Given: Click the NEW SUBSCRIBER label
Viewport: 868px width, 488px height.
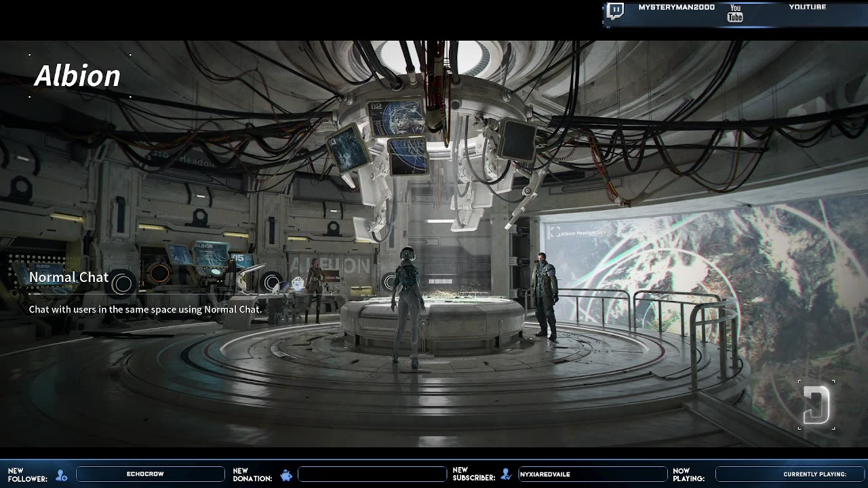Looking at the screenshot, I should [474, 474].
